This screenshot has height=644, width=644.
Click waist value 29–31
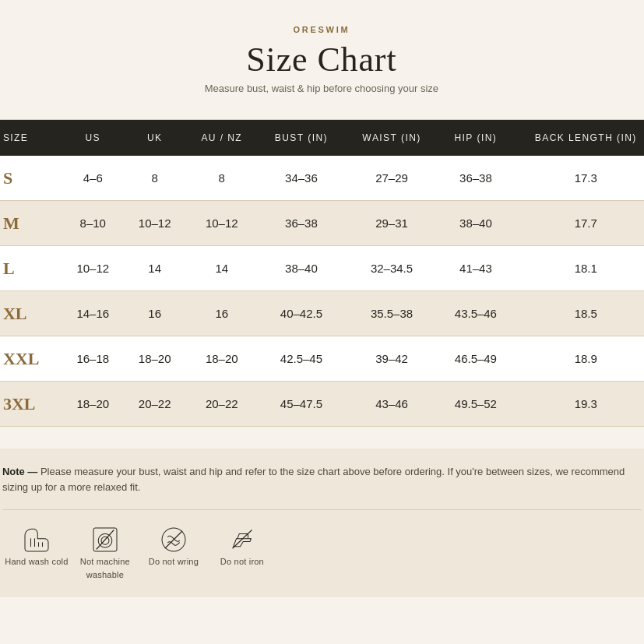pos(392,223)
